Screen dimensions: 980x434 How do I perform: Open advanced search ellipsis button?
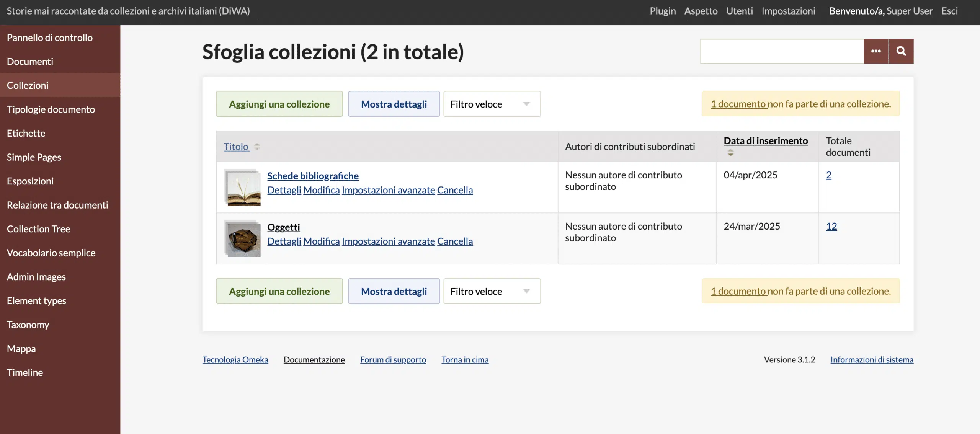click(x=876, y=51)
